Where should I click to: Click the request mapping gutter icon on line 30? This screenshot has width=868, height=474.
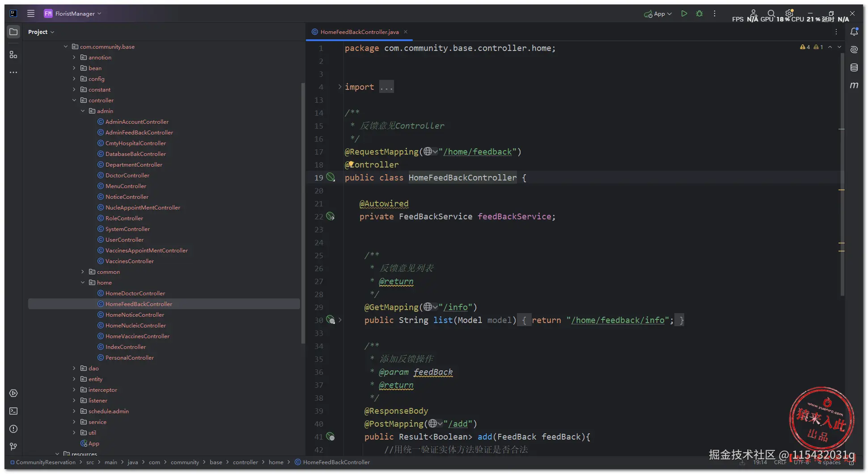pyautogui.click(x=330, y=320)
